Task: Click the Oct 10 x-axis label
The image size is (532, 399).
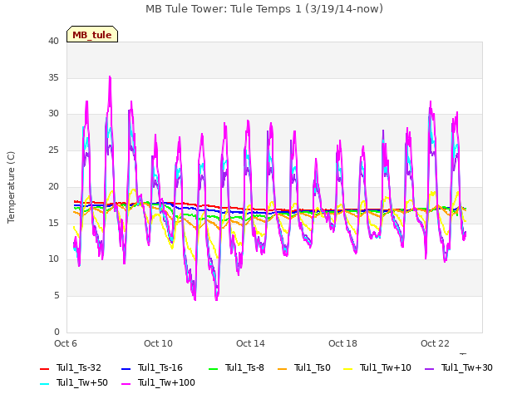Action: click(158, 343)
